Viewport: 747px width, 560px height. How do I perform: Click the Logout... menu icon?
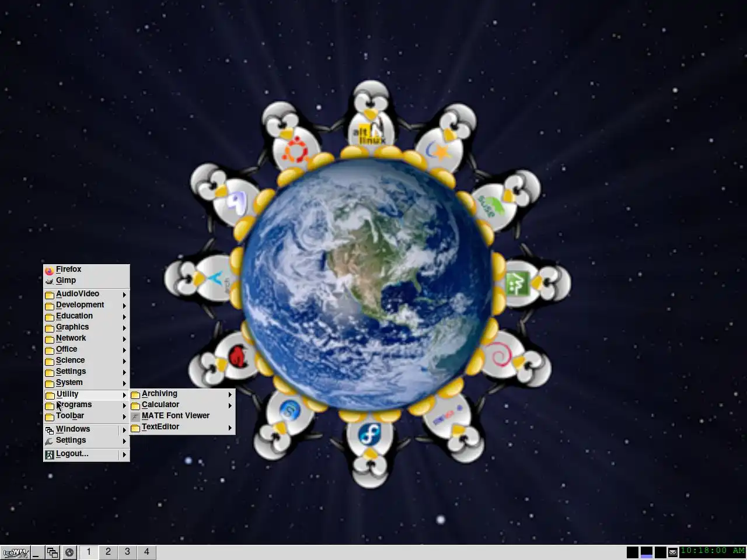pos(50,454)
